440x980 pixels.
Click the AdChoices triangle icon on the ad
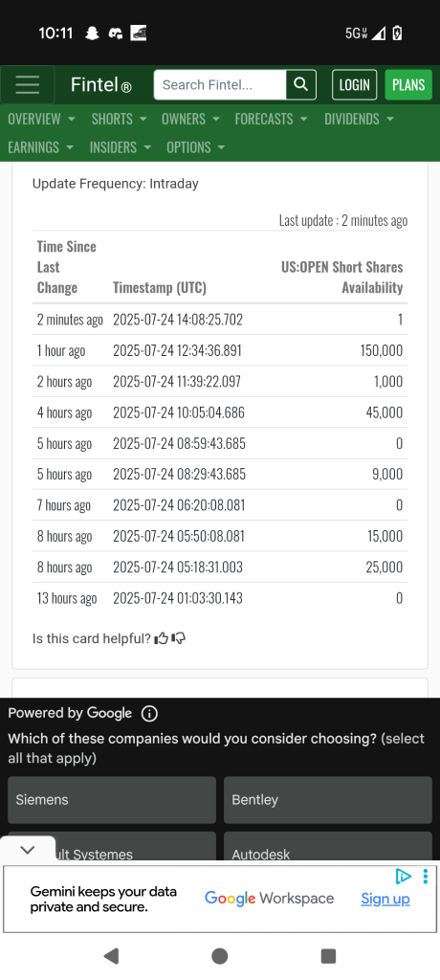click(404, 877)
